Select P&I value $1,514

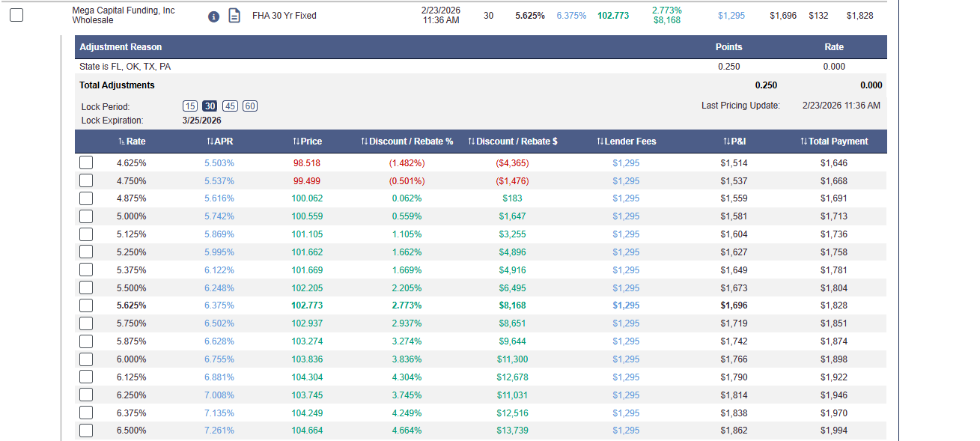[734, 163]
